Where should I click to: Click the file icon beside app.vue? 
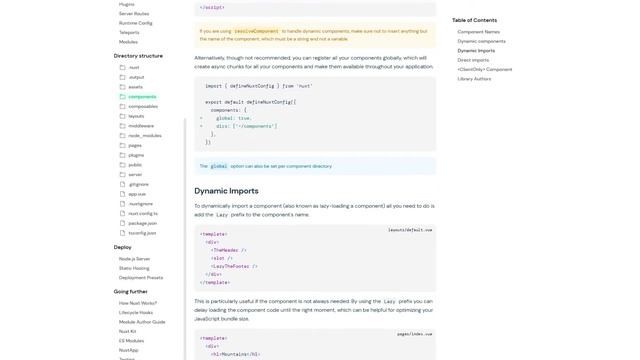tap(122, 194)
